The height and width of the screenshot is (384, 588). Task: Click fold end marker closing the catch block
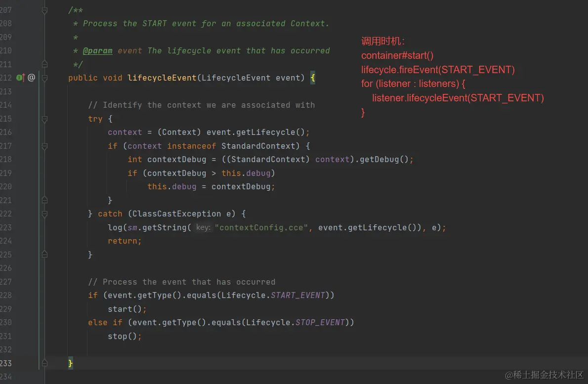44,255
